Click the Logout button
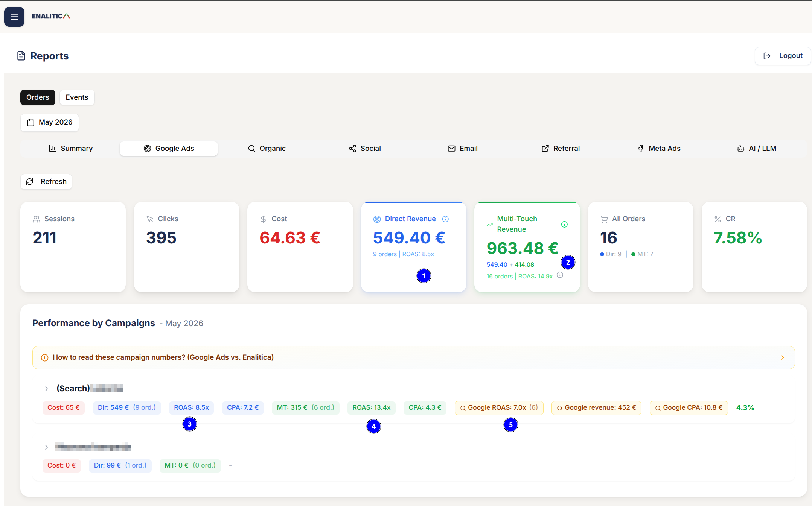 click(783, 56)
